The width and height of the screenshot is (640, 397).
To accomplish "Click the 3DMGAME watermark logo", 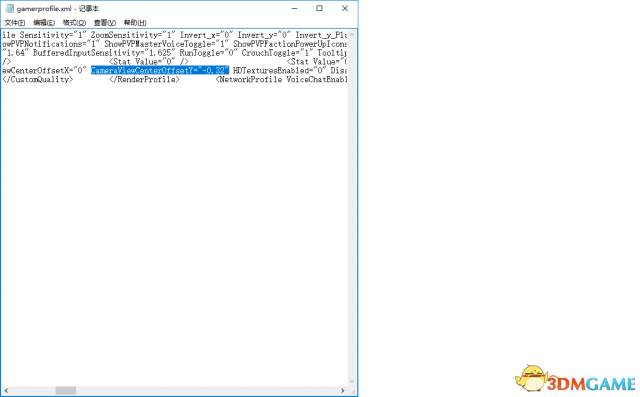I will [576, 379].
